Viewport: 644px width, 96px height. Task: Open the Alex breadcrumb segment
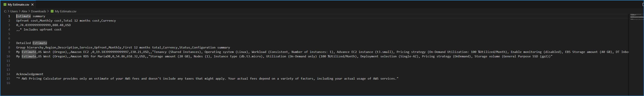click(24, 11)
